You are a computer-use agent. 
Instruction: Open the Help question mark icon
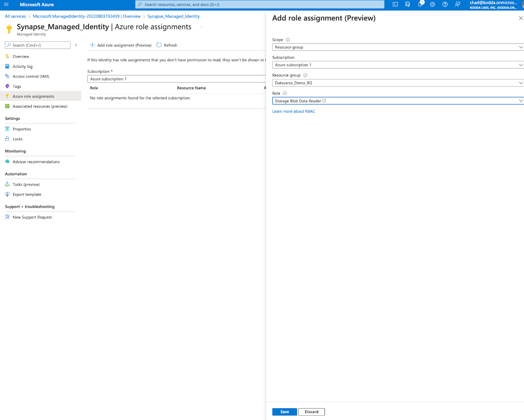(x=445, y=5)
